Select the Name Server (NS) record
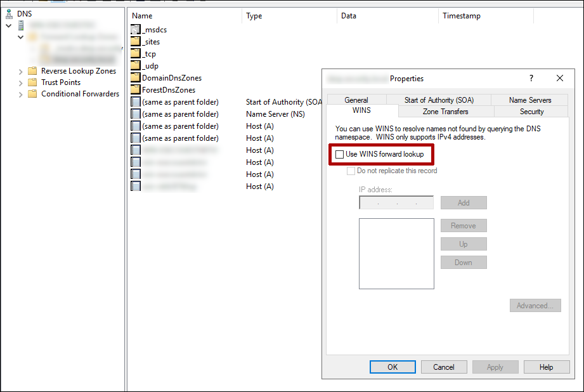The image size is (584, 392). point(181,114)
